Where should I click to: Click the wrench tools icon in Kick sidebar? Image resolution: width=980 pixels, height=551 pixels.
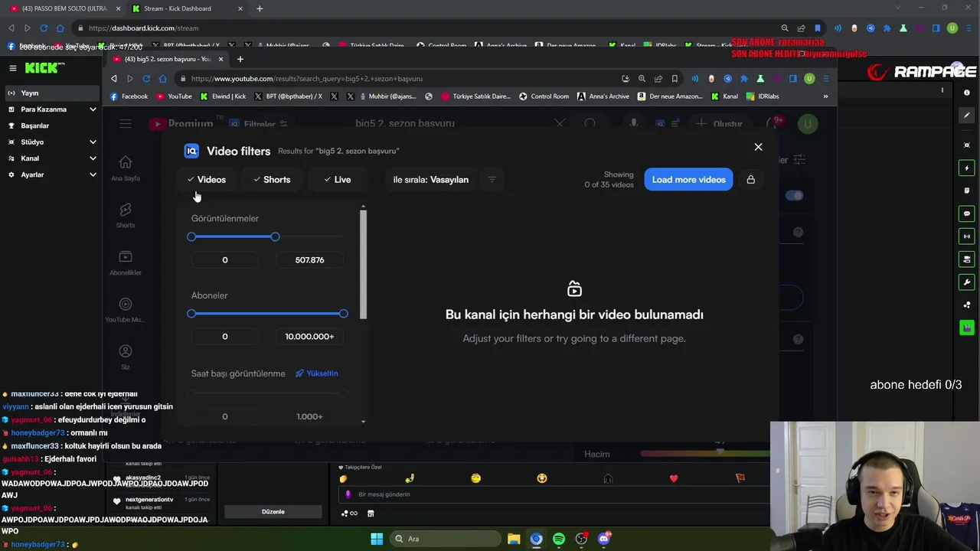(x=967, y=282)
